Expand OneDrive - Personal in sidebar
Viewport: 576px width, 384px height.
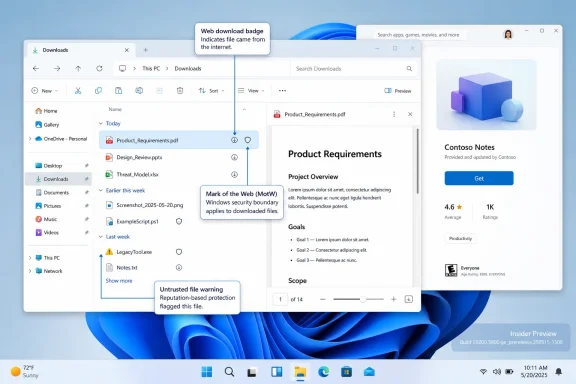coord(30,139)
